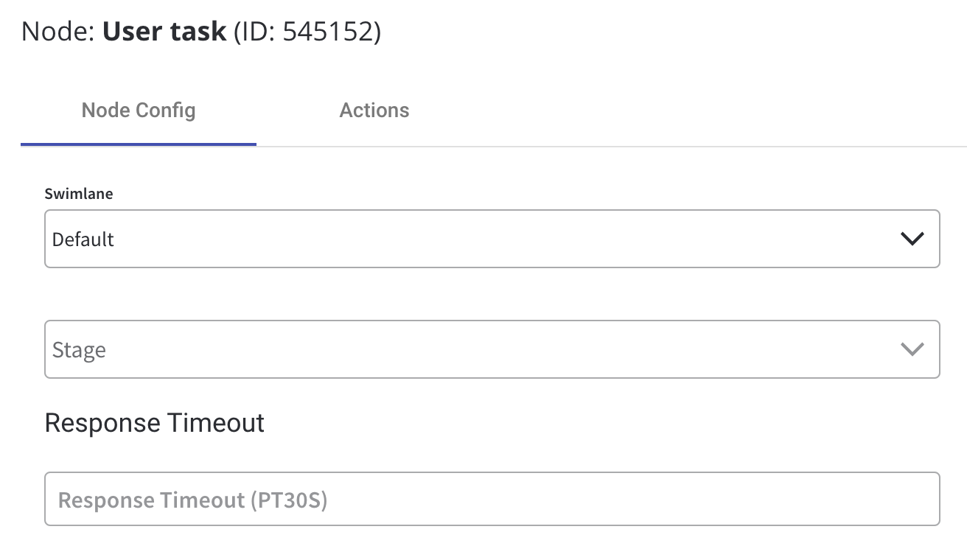Image resolution: width=967 pixels, height=560 pixels.
Task: Click the Swimlane field label
Action: click(79, 194)
